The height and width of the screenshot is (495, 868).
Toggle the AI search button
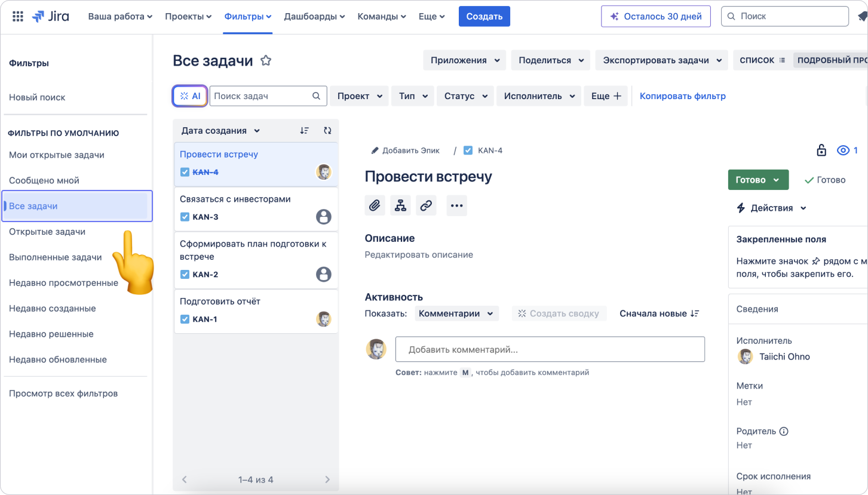pyautogui.click(x=190, y=96)
